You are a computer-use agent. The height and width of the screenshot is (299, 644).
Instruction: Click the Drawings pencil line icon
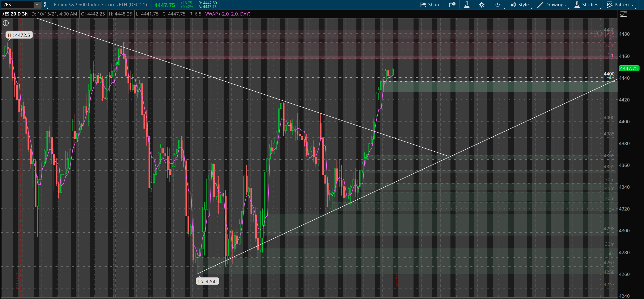click(540, 5)
